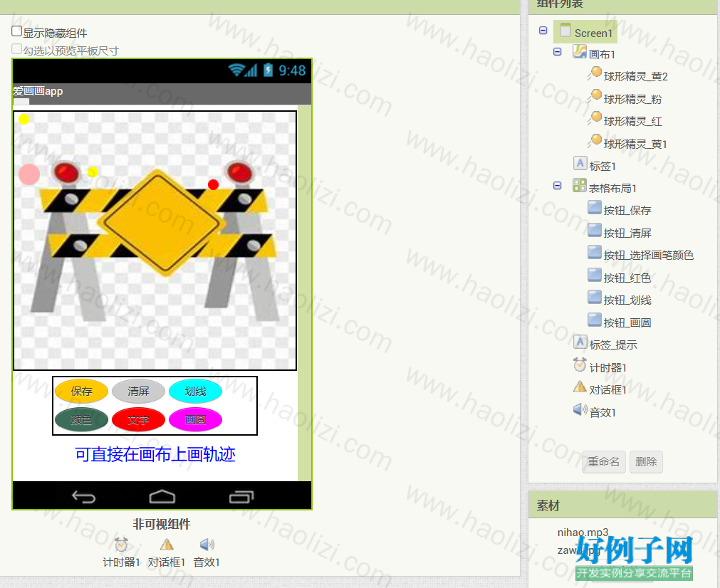Click the dark green 颜色 button in preview
Screen dimensions: 720x588
pyautogui.click(x=81, y=419)
